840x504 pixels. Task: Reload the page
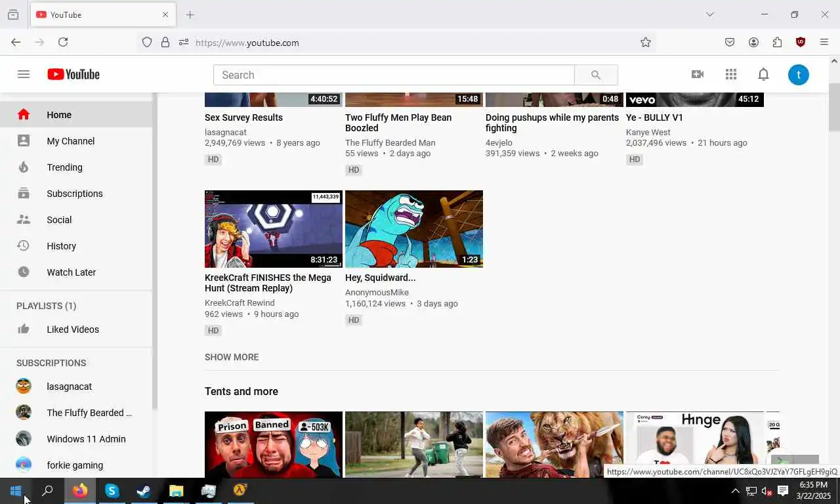[63, 42]
